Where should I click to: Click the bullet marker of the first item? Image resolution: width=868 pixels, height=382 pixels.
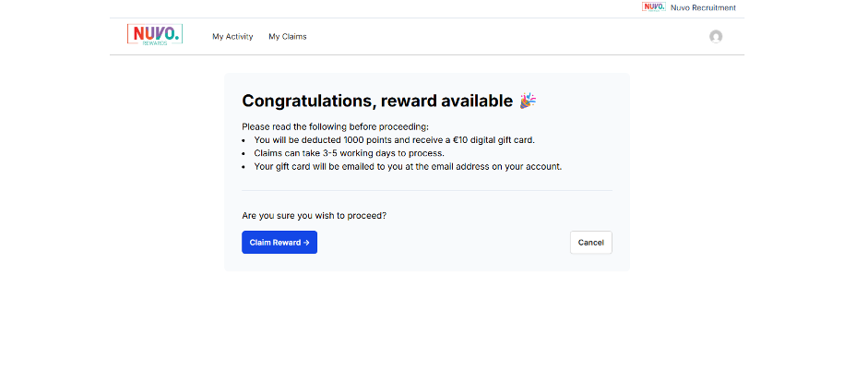[244, 140]
